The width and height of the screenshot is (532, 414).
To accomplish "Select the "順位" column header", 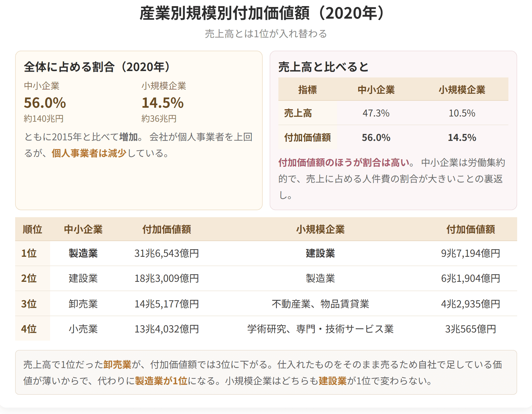I will point(33,229).
